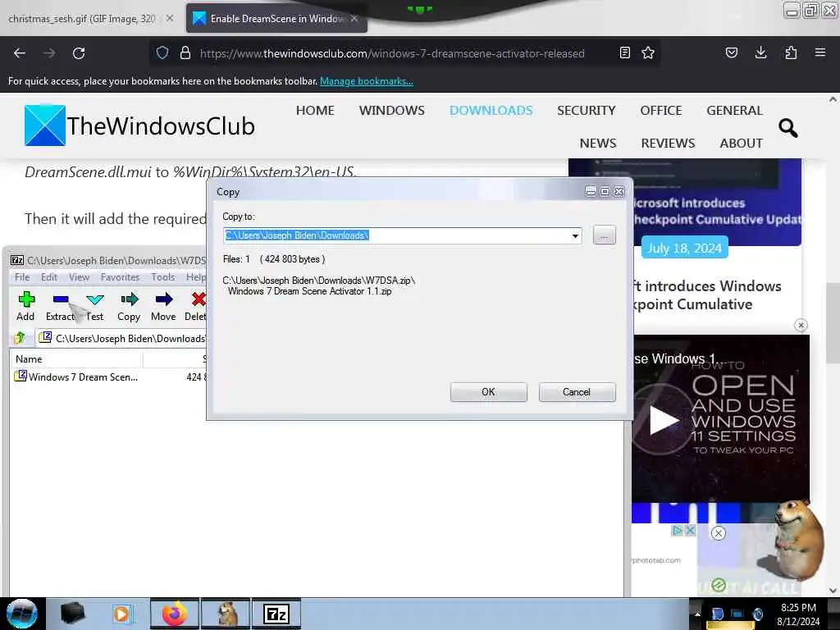Open the Firefox hamburger application menu
This screenshot has width=840, height=630.
(820, 53)
